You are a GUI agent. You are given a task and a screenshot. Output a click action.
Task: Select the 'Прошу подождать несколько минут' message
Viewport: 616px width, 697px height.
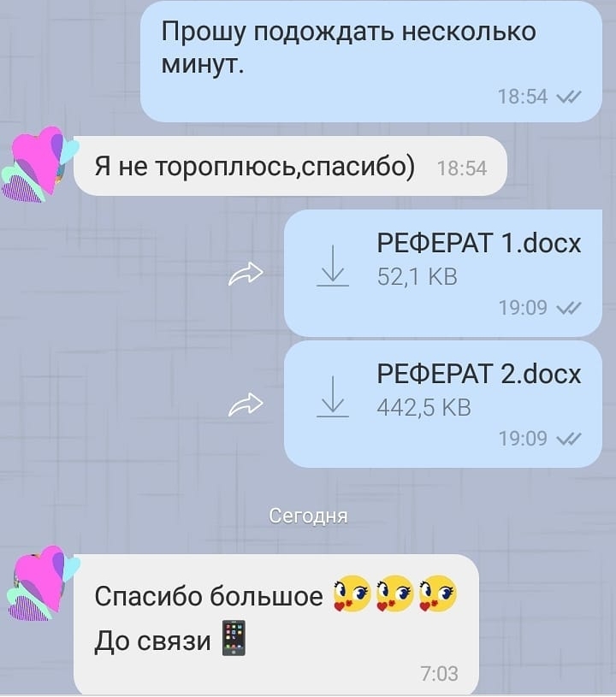pyautogui.click(x=371, y=62)
